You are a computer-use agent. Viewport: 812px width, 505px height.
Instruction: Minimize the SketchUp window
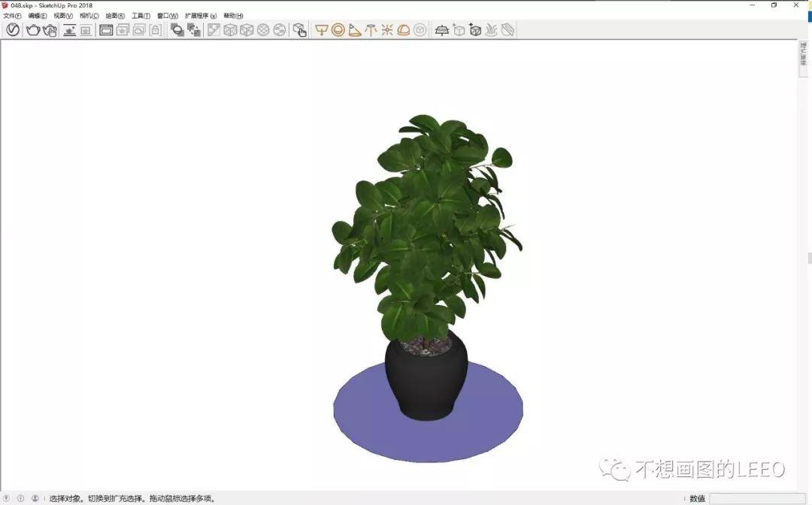[x=753, y=5]
